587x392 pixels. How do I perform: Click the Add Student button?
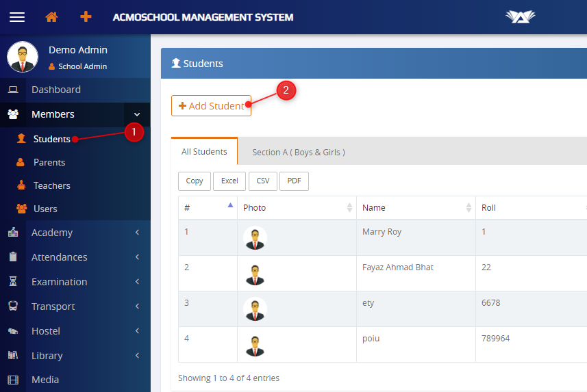(211, 106)
